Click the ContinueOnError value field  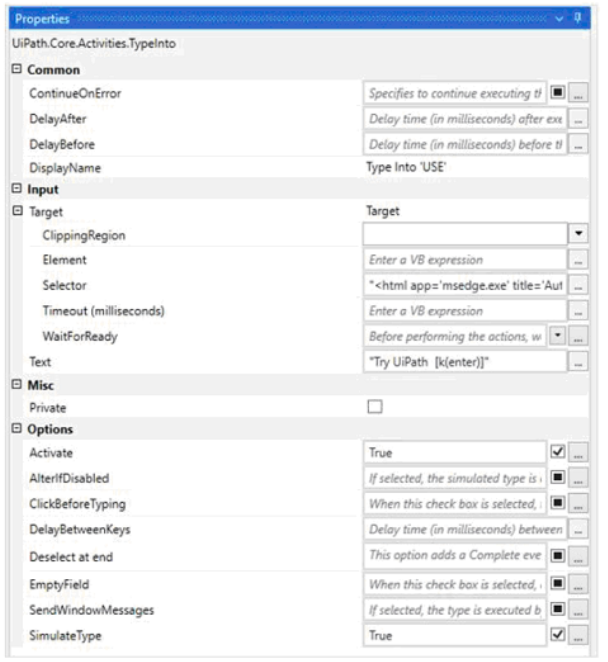(x=455, y=93)
